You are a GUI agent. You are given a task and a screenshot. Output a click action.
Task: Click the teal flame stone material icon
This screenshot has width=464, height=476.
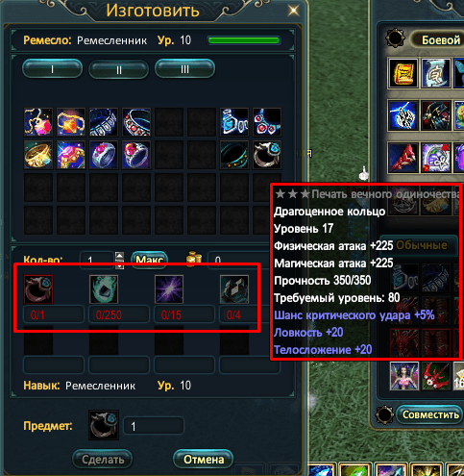104,289
